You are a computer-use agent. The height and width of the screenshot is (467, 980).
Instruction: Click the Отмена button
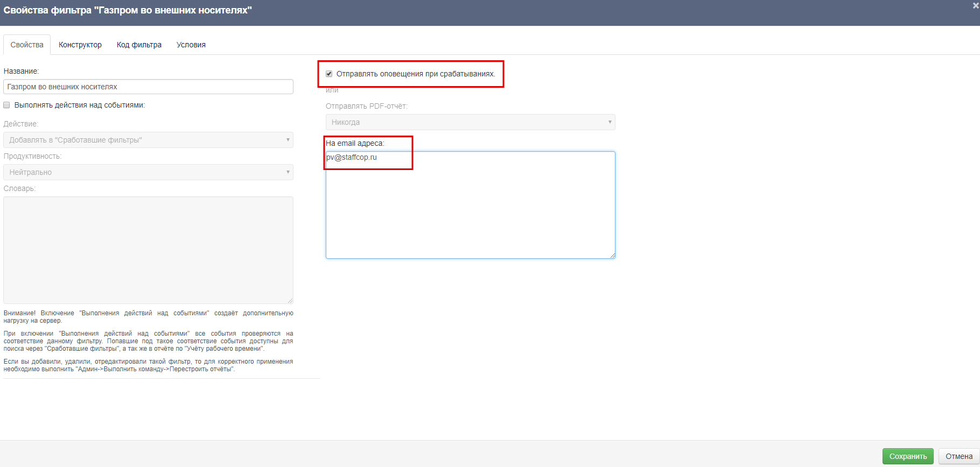point(958,456)
